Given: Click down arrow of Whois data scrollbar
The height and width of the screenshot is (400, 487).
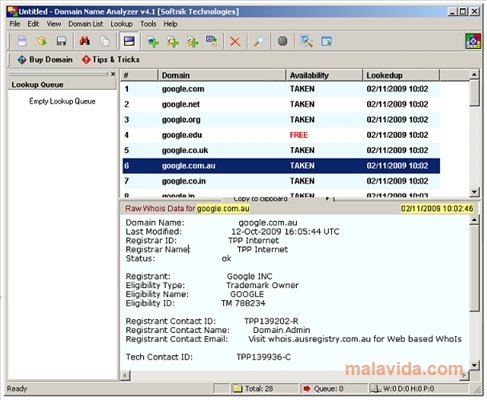Looking at the screenshot, I should coord(474,365).
